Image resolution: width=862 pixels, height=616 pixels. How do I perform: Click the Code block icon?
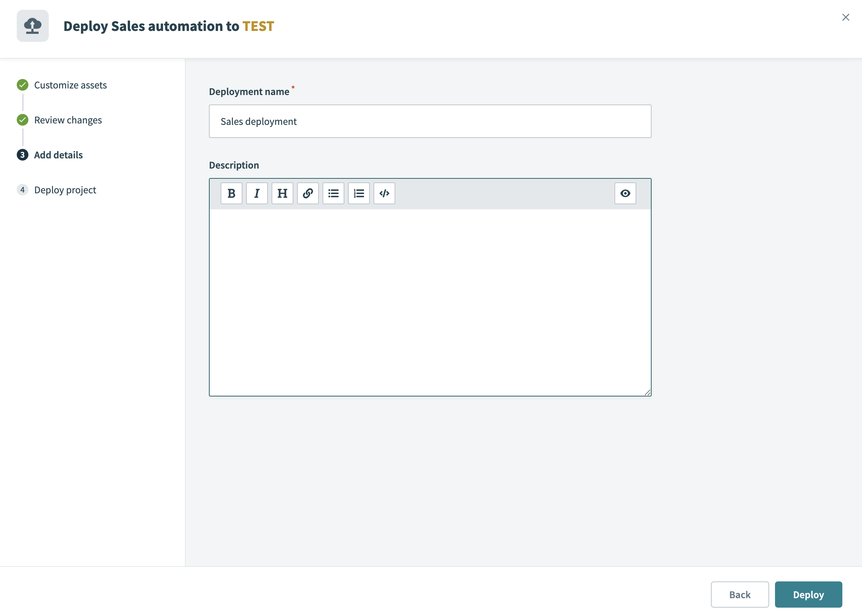(384, 193)
